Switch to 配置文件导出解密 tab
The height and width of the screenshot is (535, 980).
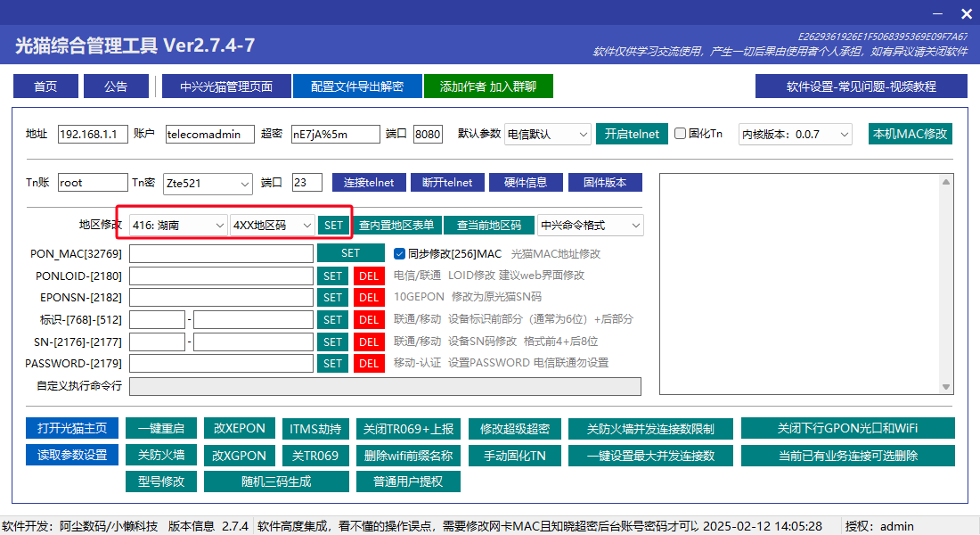click(x=357, y=86)
